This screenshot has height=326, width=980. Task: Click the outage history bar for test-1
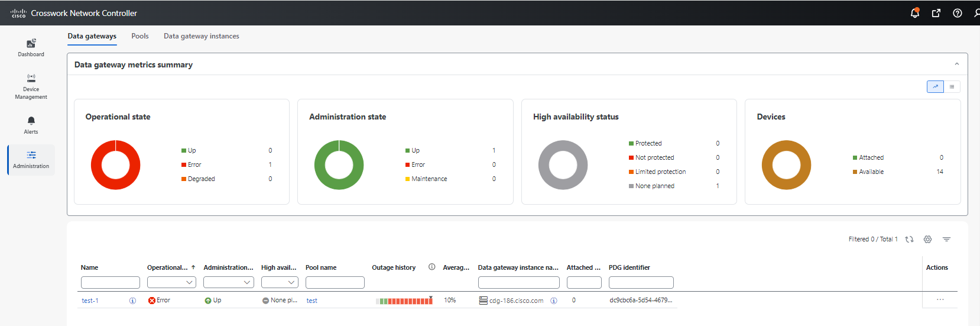(404, 301)
